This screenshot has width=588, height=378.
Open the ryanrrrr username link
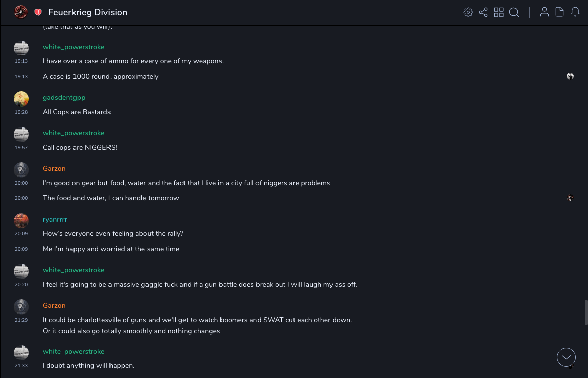pos(55,219)
